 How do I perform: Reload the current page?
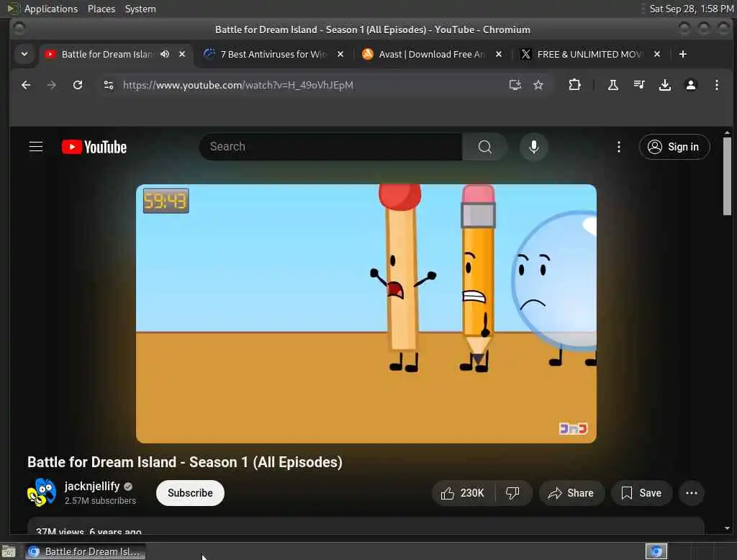tap(78, 85)
